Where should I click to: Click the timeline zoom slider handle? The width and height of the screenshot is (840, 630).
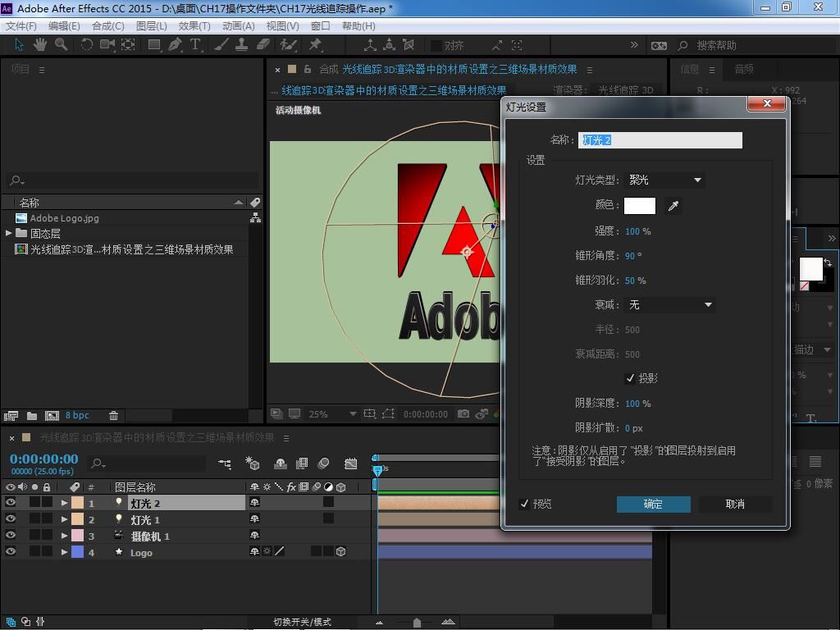tap(417, 623)
